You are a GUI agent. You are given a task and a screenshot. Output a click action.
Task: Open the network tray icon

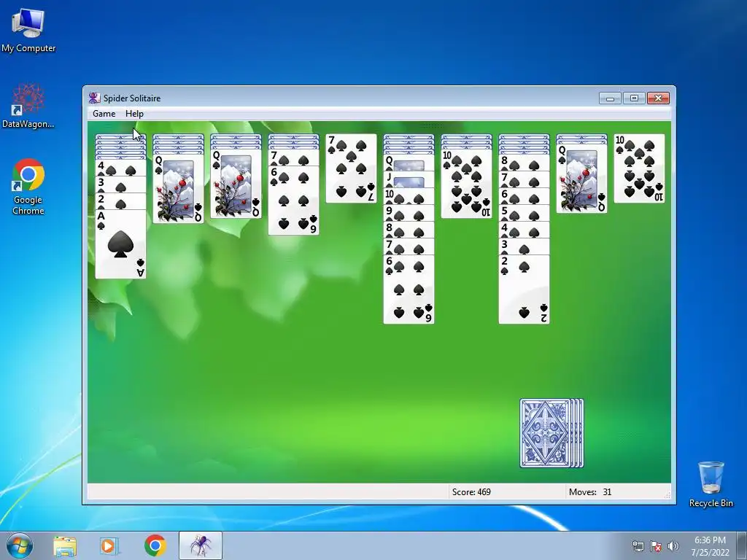tap(638, 546)
